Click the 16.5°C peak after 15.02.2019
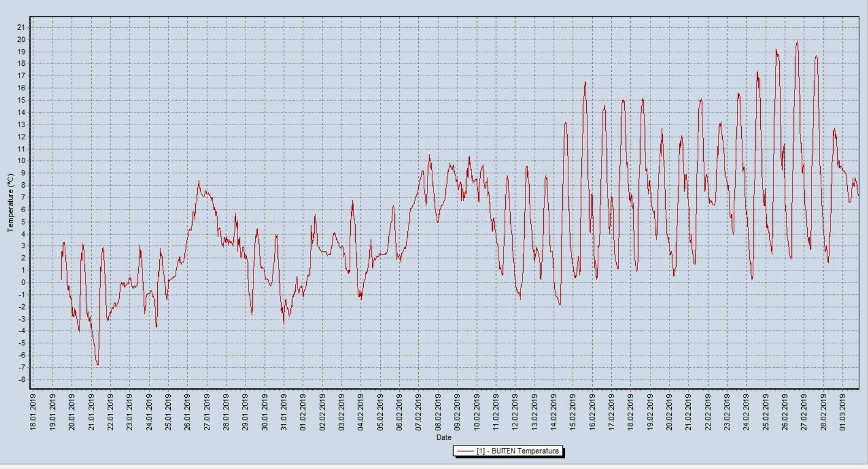 coord(585,83)
